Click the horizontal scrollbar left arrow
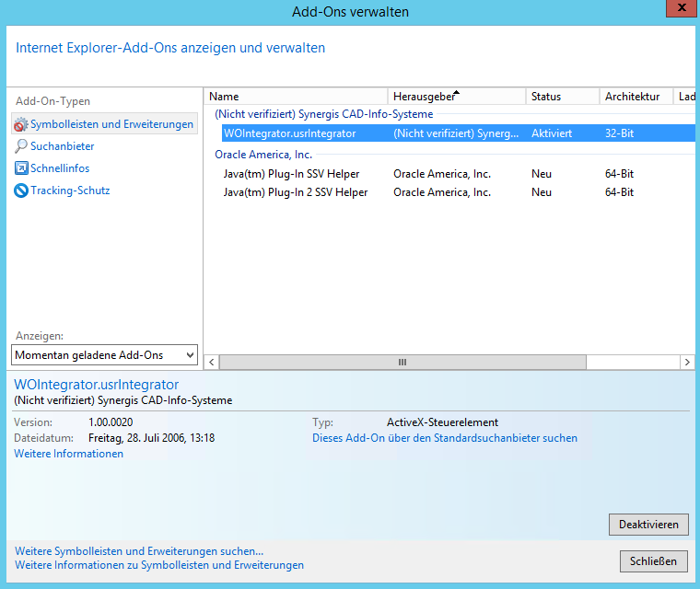Image resolution: width=700 pixels, height=589 pixels. coord(212,363)
